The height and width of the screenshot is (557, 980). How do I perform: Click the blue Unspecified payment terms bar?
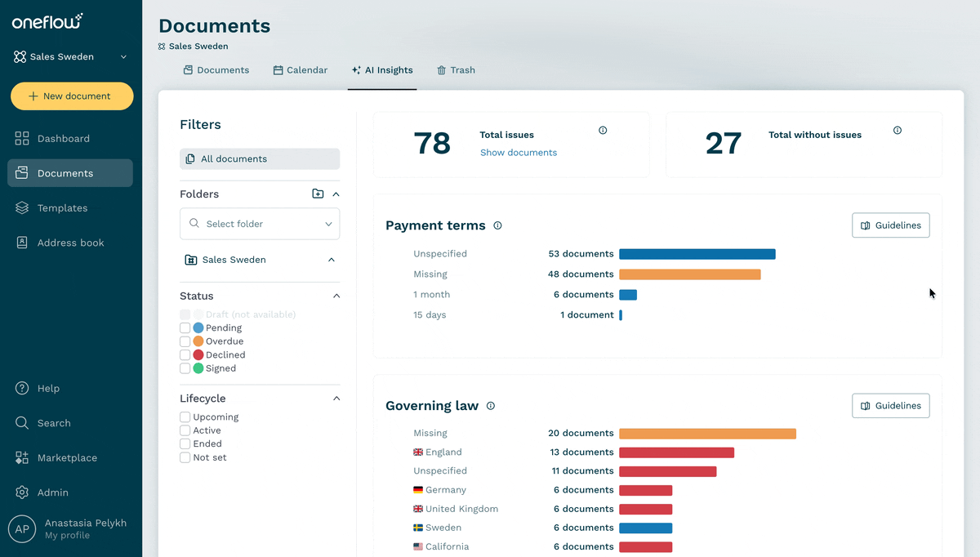tap(697, 254)
